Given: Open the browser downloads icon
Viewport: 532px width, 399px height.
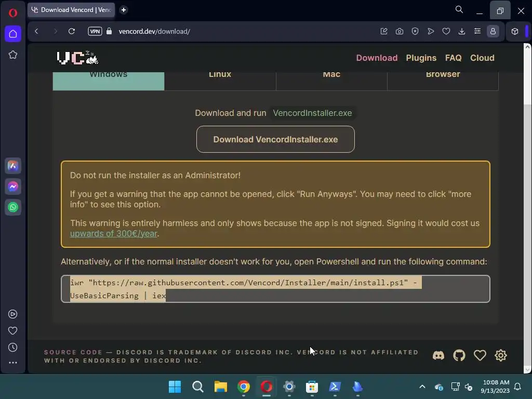Looking at the screenshot, I should (x=462, y=31).
